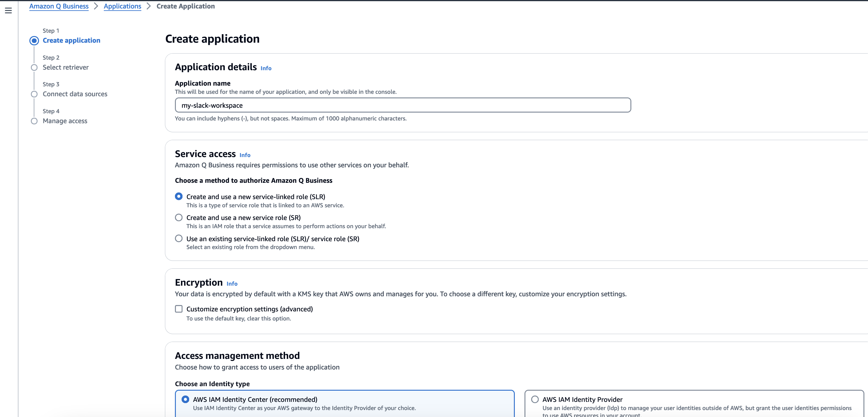Click Manage access step label
868x417 pixels.
(65, 121)
